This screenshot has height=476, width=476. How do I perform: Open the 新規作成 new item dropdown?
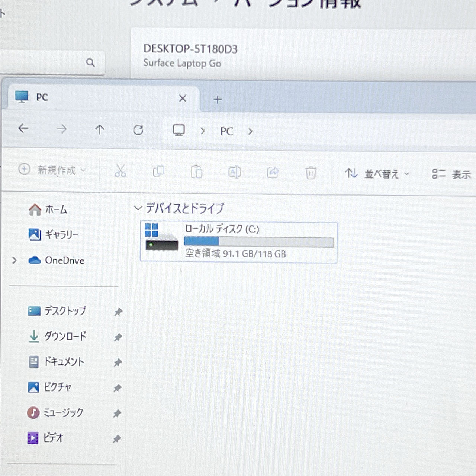52,170
